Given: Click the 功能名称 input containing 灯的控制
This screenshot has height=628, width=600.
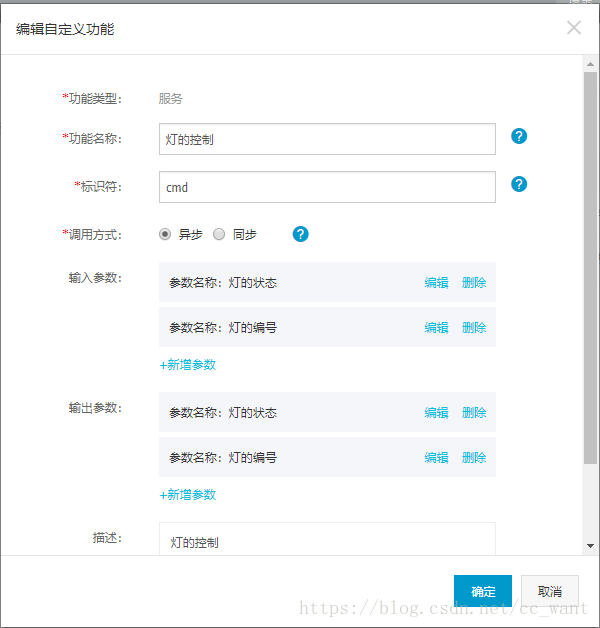Looking at the screenshot, I should [327, 139].
